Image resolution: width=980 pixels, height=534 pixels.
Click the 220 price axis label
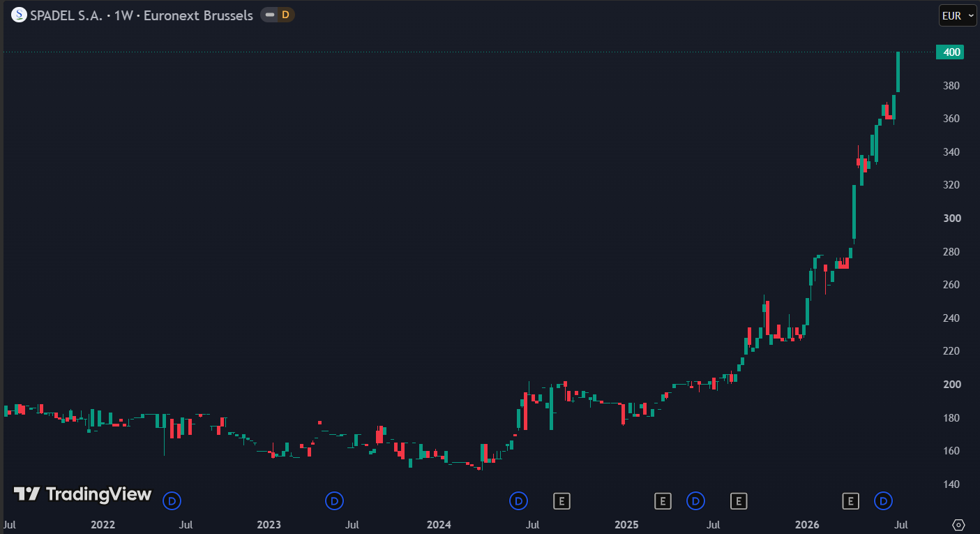coord(951,351)
